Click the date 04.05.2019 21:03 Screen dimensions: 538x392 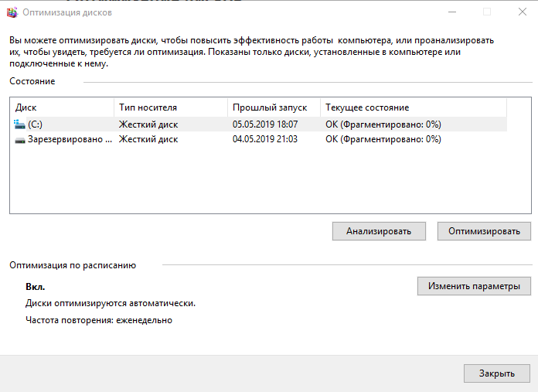(x=265, y=139)
